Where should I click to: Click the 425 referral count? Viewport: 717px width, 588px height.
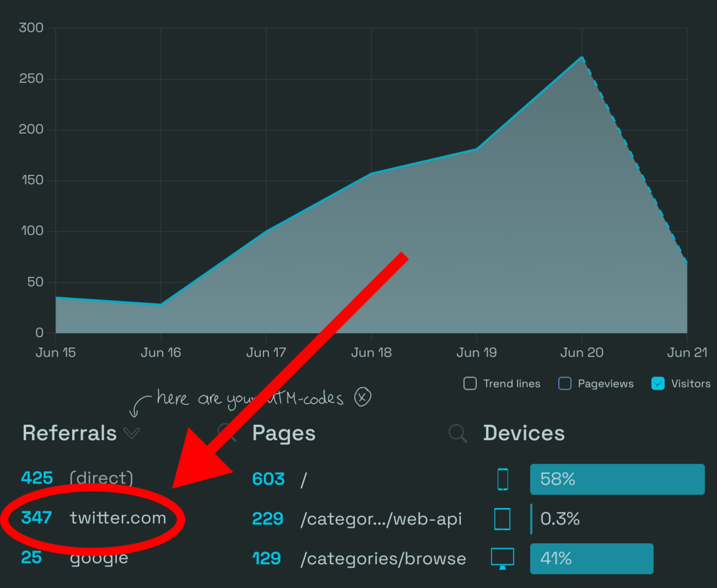[x=37, y=478]
